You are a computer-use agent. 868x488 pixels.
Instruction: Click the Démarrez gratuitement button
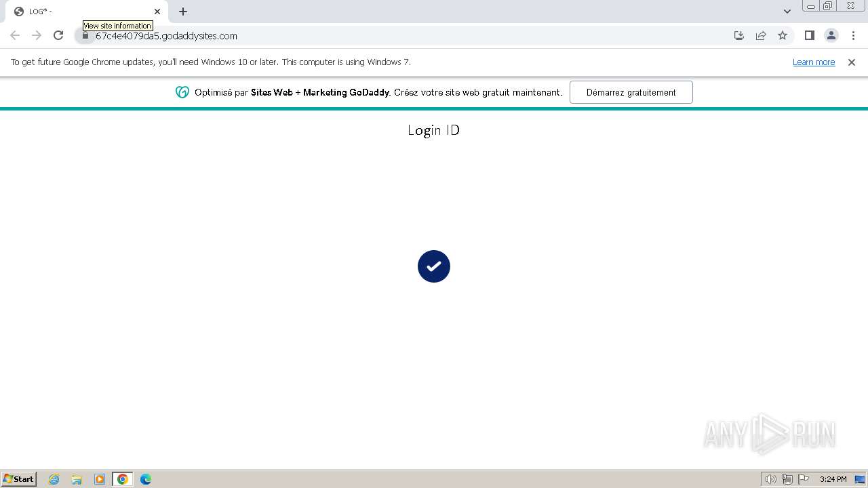[631, 92]
